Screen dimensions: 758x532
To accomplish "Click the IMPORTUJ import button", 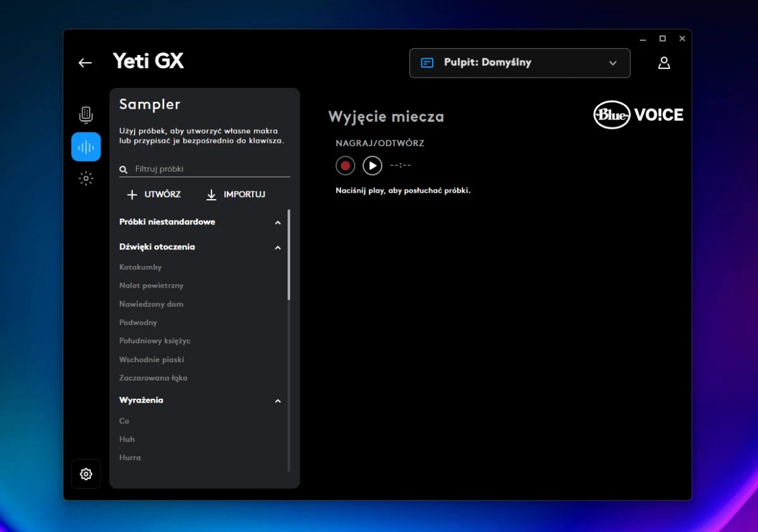I will [236, 195].
